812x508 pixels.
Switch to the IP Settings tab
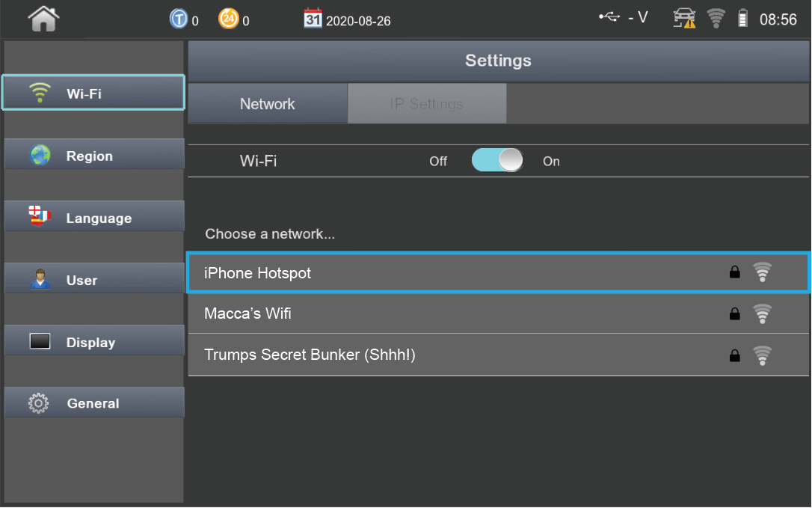pyautogui.click(x=427, y=104)
